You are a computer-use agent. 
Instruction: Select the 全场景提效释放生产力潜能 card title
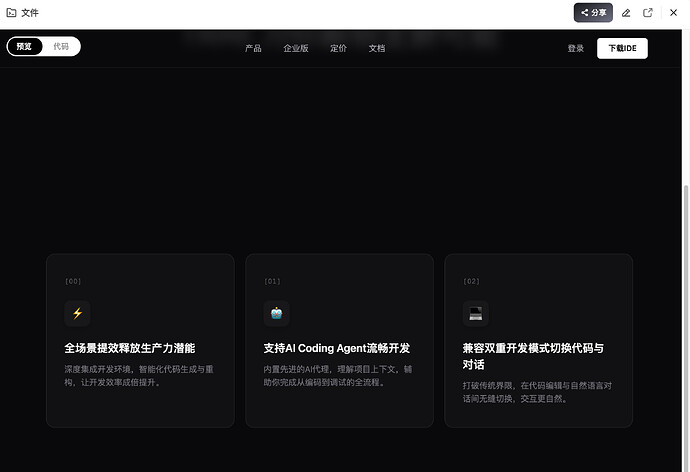129,348
